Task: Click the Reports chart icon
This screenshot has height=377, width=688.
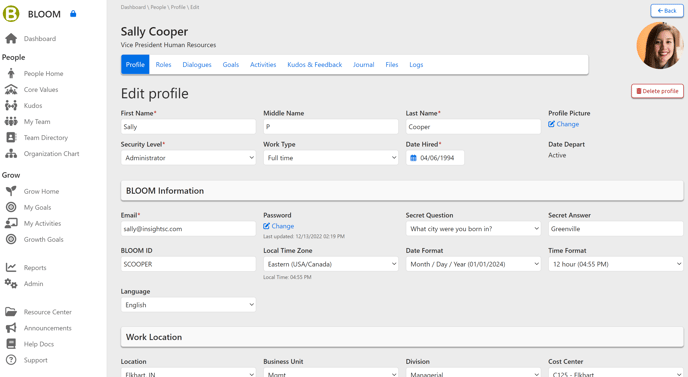Action: click(x=11, y=267)
